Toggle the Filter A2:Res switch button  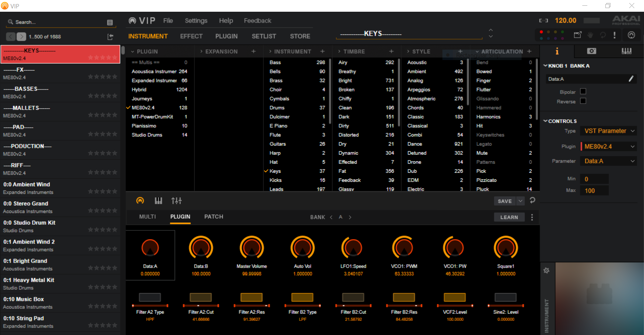(252, 297)
